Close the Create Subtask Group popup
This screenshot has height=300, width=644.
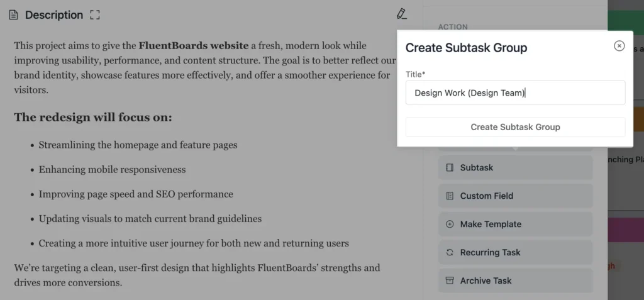pos(619,46)
